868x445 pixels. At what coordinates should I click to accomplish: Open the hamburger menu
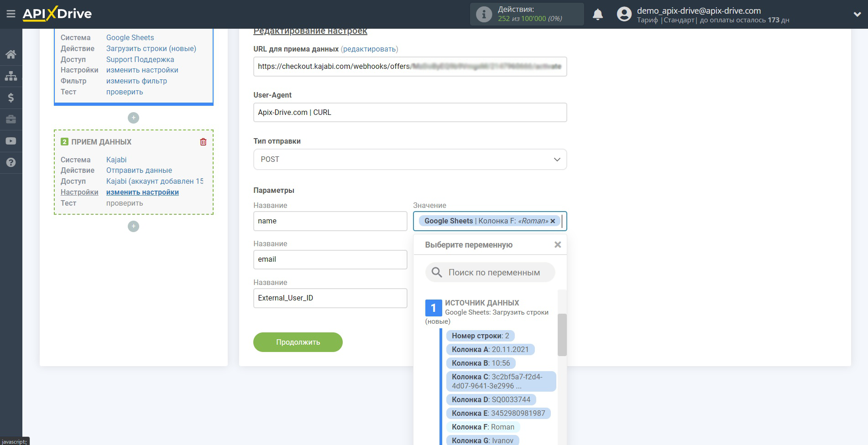[x=11, y=14]
